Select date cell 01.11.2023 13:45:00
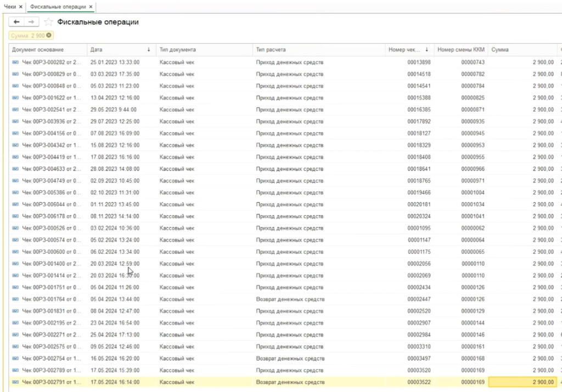 [x=115, y=204]
